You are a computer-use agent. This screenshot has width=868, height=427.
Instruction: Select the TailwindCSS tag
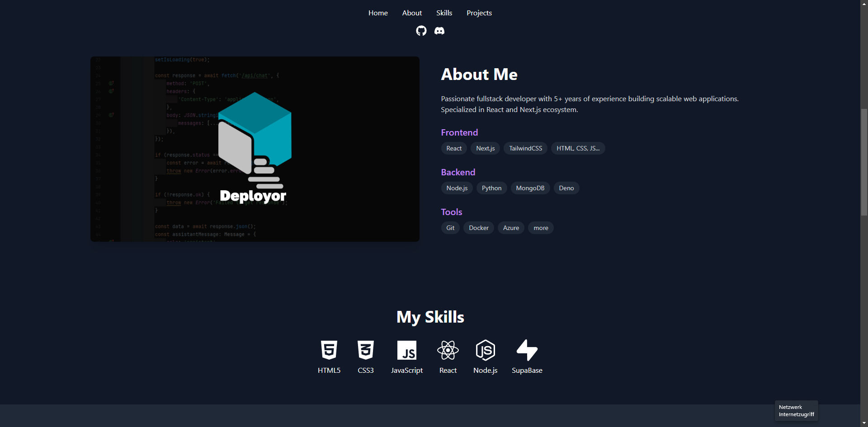(x=526, y=148)
